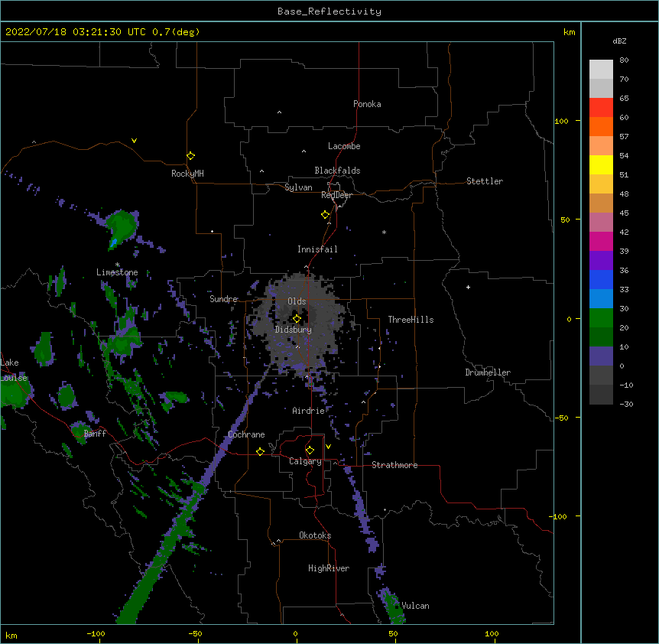The image size is (659, 644).
Task: Click the yellow V marker northwest of RockyMH
Action: coord(134,141)
